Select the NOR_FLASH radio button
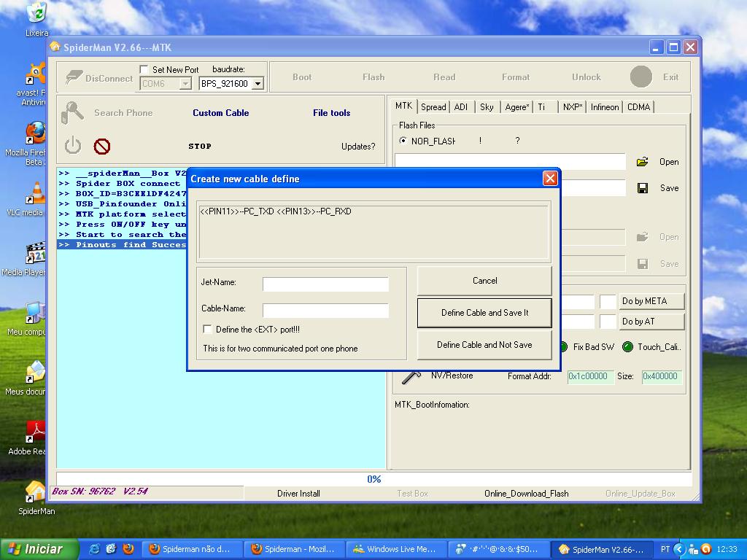The width and height of the screenshot is (747, 560). tap(403, 141)
